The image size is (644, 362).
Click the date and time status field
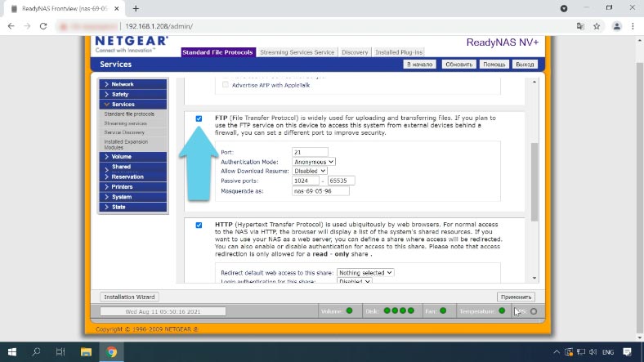(x=163, y=311)
